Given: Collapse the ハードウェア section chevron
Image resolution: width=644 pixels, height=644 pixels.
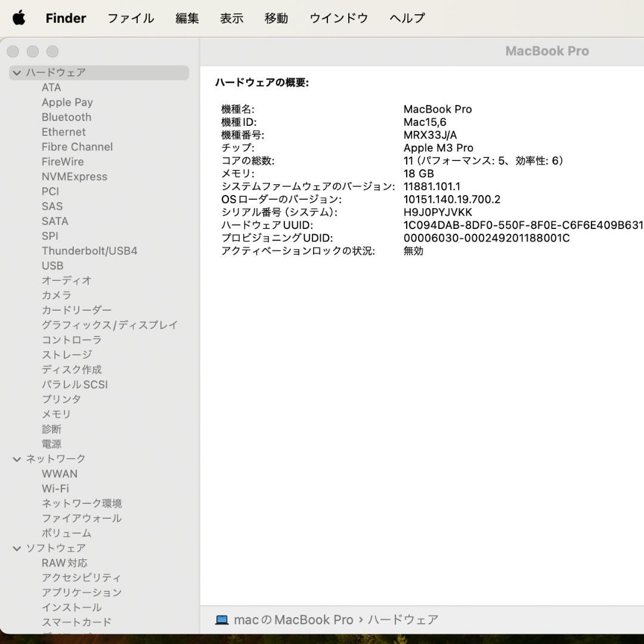Looking at the screenshot, I should [17, 73].
